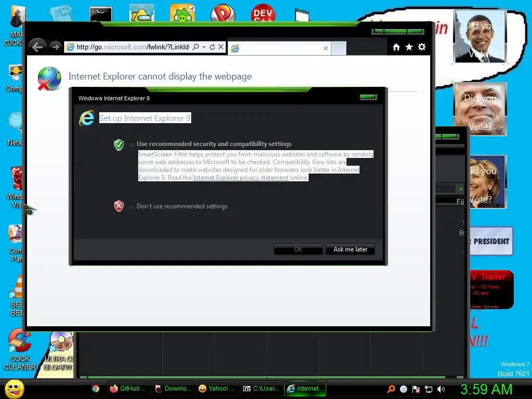532x399 pixels.
Task: Switch to the Yahoo! taskbar window
Action: 217,389
